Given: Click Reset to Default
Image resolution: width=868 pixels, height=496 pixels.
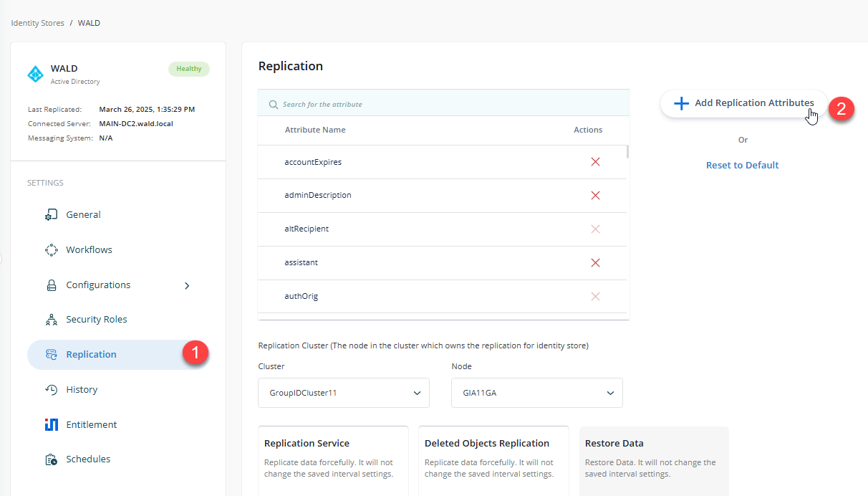Looking at the screenshot, I should pos(742,165).
